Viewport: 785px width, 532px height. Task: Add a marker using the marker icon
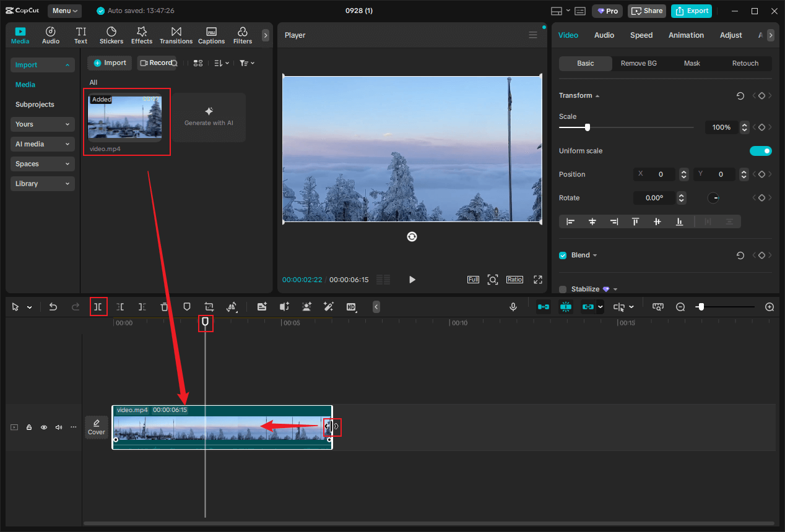pyautogui.click(x=186, y=307)
